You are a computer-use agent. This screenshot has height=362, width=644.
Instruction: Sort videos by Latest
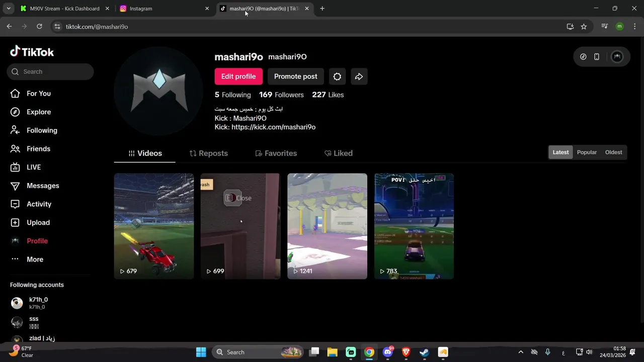click(560, 152)
